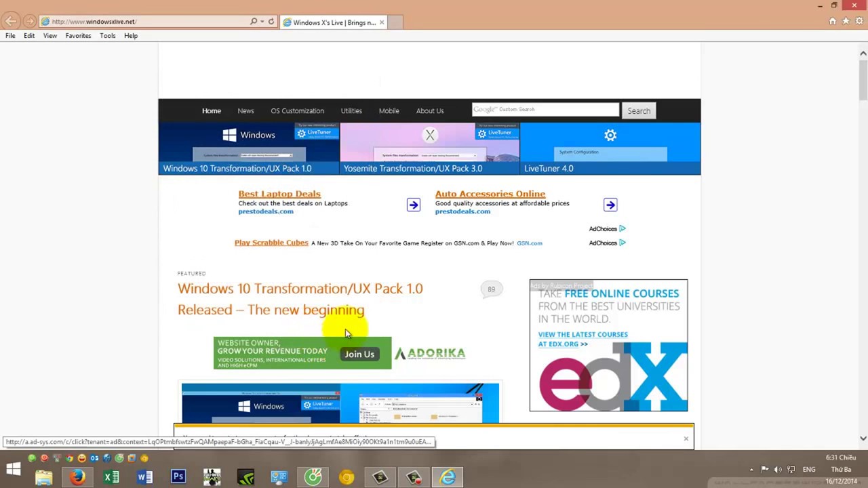Open the LiveTuner 4.0 banner
868x488 pixels.
610,148
